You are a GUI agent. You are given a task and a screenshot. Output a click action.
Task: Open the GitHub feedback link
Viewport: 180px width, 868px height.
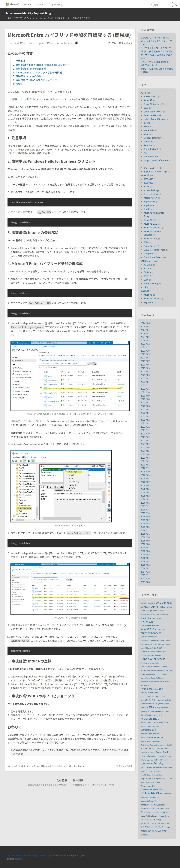click(x=126, y=43)
